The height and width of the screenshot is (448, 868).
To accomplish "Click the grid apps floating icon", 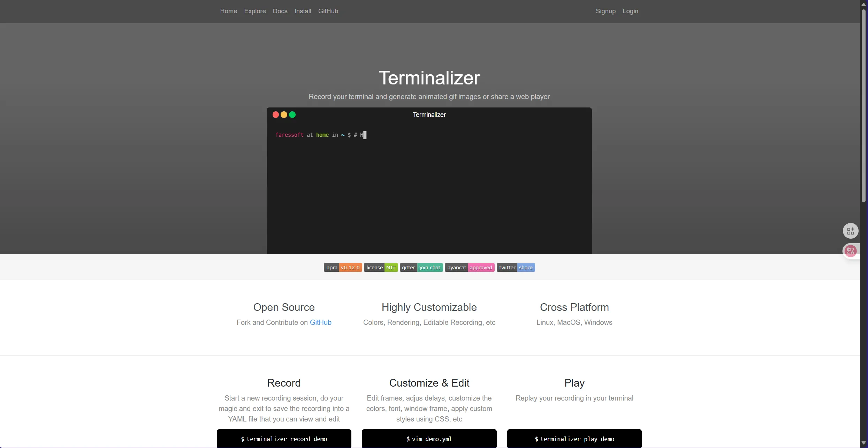I will click(x=851, y=231).
